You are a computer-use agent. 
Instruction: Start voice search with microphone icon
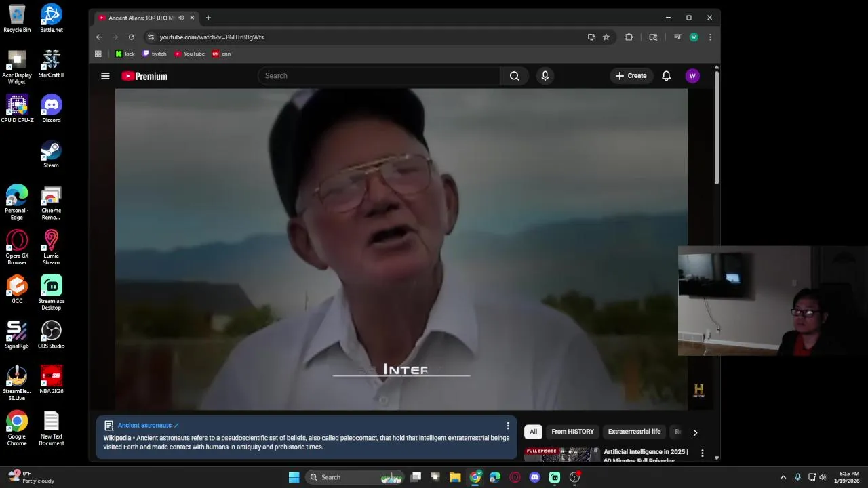[545, 76]
